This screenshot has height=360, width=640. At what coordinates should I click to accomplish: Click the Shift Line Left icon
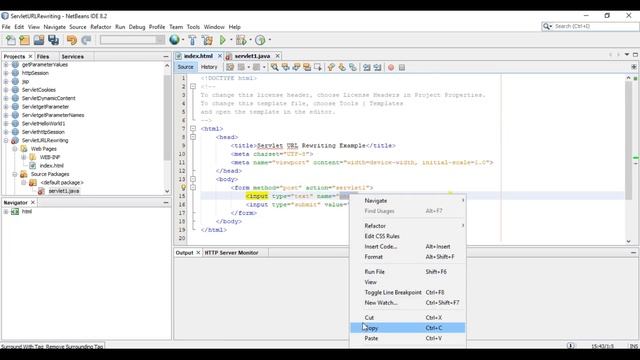[367, 67]
